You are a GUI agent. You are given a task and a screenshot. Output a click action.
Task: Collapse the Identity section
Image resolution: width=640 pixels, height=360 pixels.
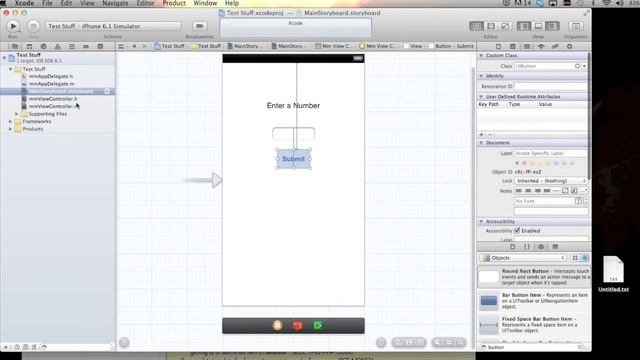[x=481, y=76]
